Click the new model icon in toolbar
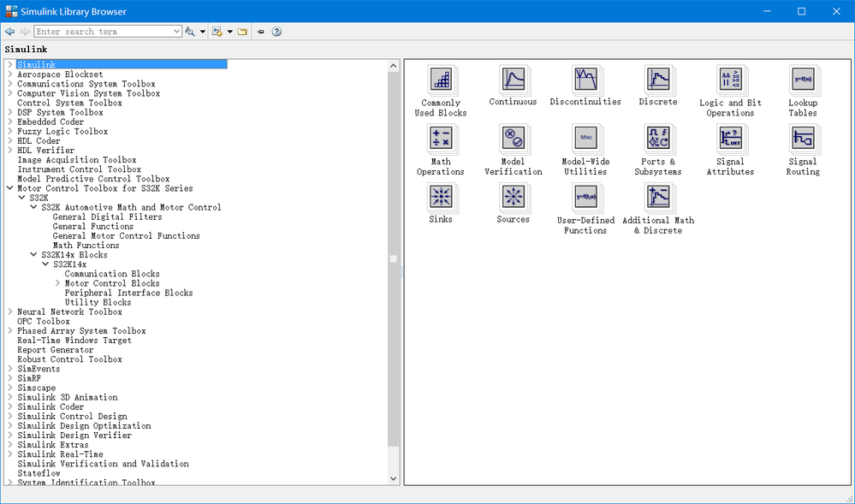The width and height of the screenshot is (855, 504). (x=217, y=32)
